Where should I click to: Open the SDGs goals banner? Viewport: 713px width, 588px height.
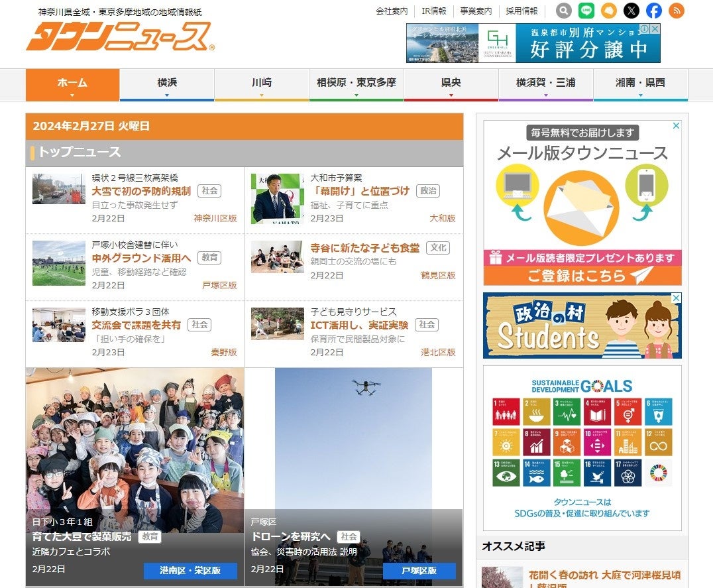point(582,448)
